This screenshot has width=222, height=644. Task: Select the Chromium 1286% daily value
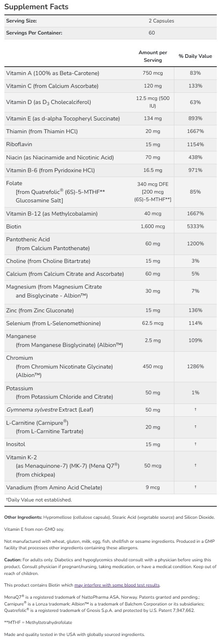(x=195, y=367)
